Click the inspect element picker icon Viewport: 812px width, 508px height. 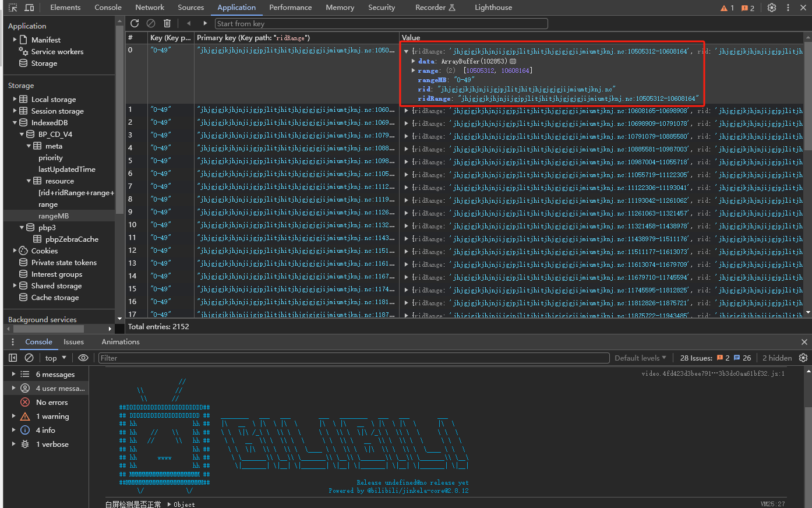tap(13, 8)
